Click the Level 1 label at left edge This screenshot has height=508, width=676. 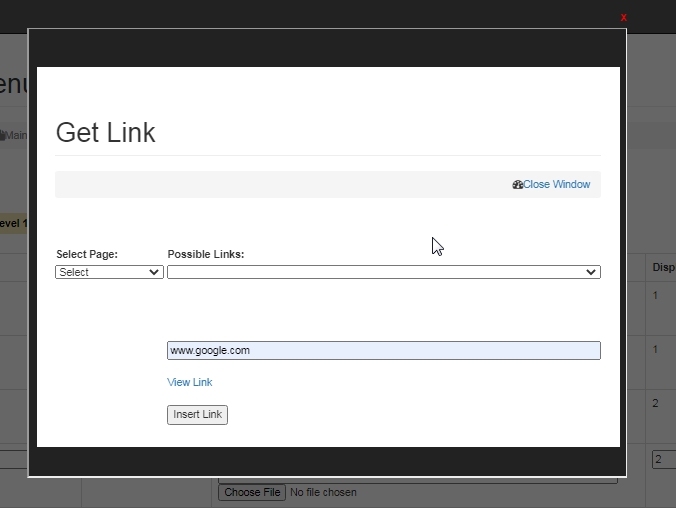13,223
